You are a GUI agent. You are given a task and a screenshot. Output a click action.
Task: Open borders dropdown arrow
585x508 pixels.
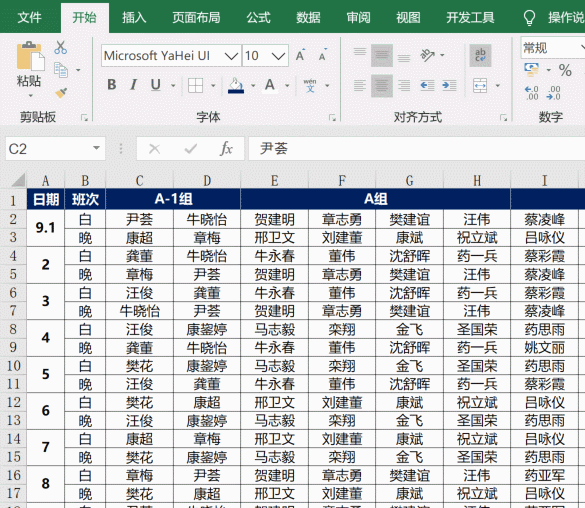click(x=213, y=85)
